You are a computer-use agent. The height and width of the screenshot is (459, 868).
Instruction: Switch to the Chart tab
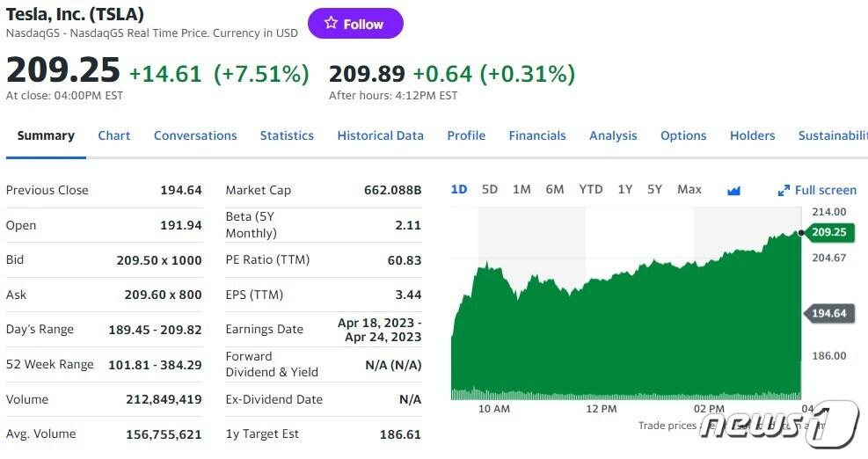[x=114, y=135]
